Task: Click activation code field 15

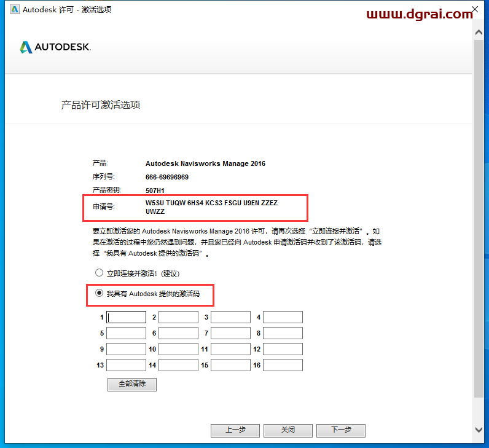Action: coord(230,365)
